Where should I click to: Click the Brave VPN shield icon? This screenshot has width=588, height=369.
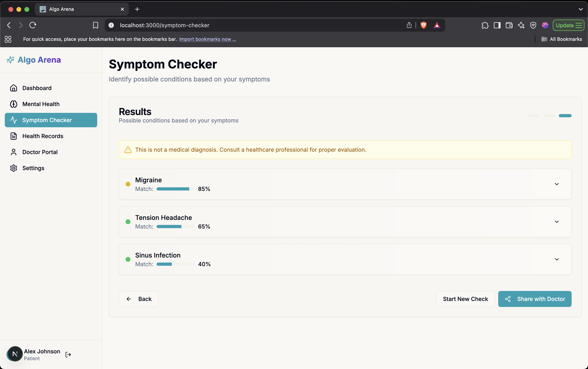533,25
